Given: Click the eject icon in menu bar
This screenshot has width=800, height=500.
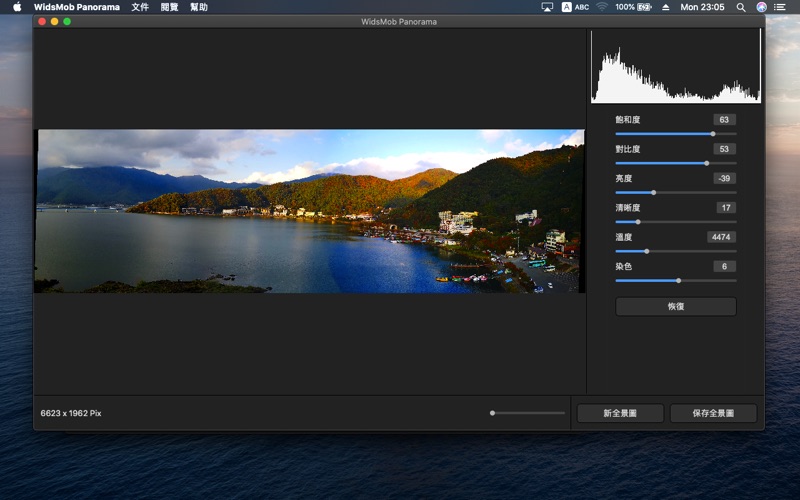Looking at the screenshot, I should pos(667,7).
